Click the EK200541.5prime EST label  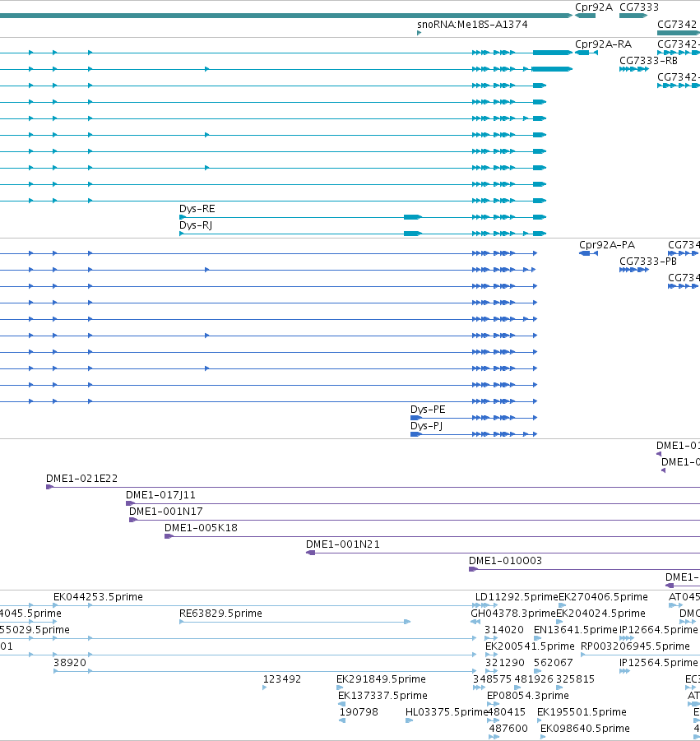[x=530, y=646]
